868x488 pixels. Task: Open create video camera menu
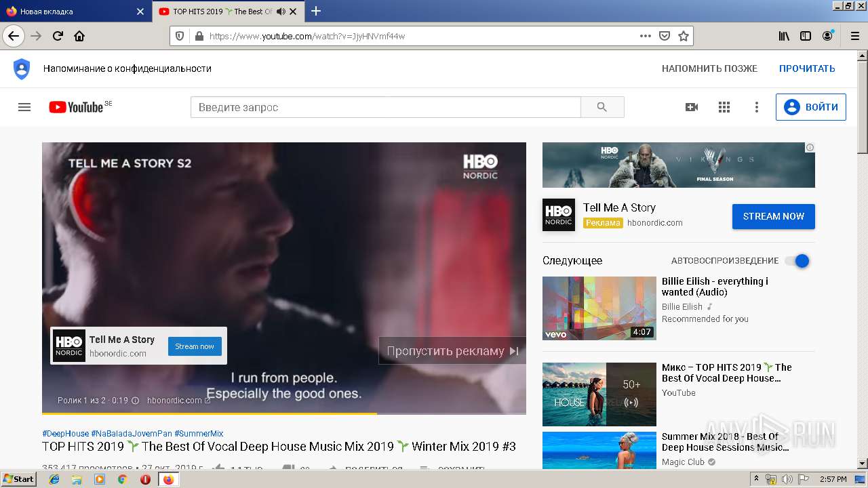click(x=692, y=107)
